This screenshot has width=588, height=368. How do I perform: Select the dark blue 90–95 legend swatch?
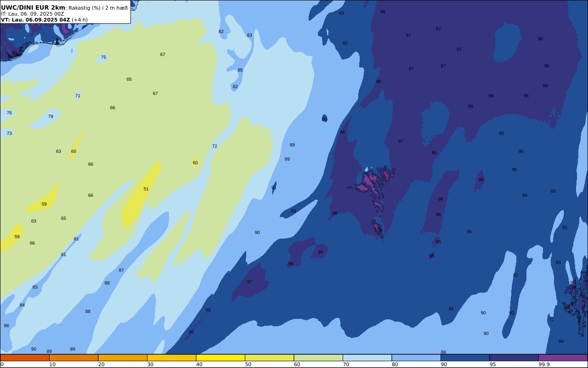point(465,357)
